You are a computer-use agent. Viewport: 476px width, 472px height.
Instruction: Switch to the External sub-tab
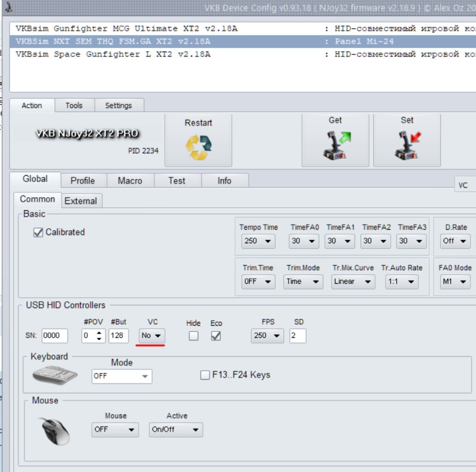tap(81, 201)
